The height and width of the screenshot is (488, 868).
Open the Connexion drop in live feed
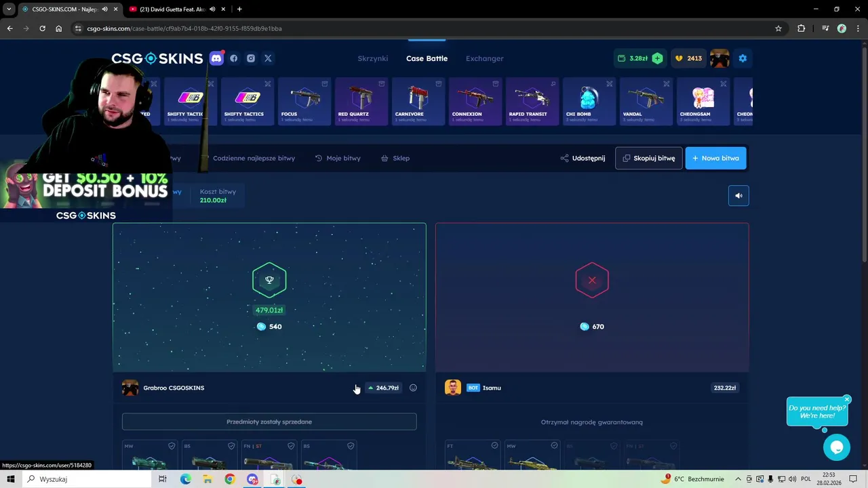[475, 102]
